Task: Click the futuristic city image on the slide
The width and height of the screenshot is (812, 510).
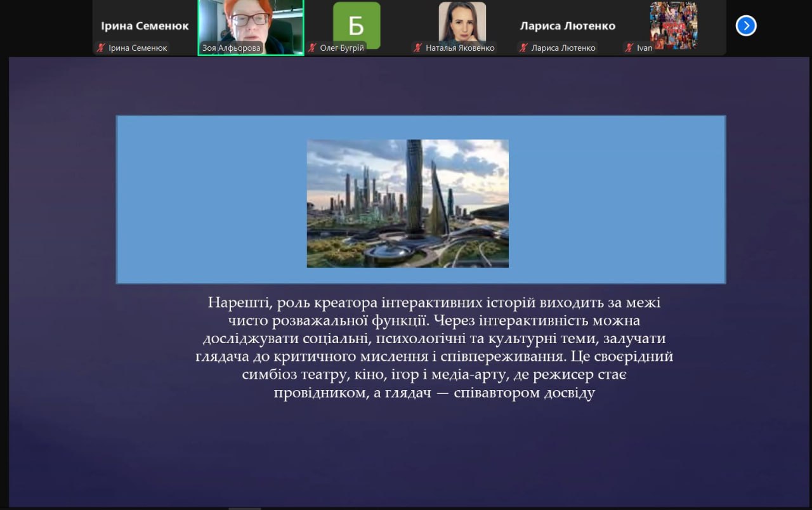Action: tap(407, 203)
